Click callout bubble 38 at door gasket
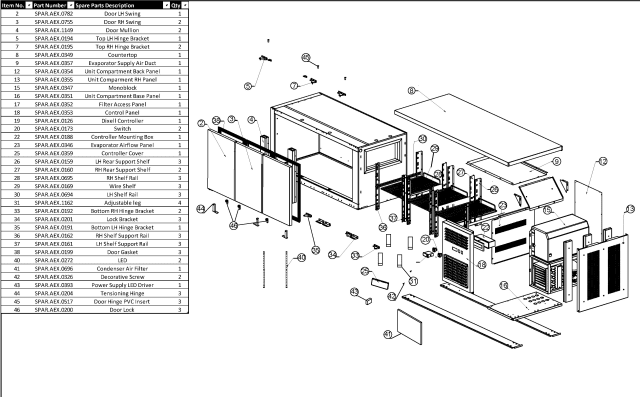 (x=217, y=120)
